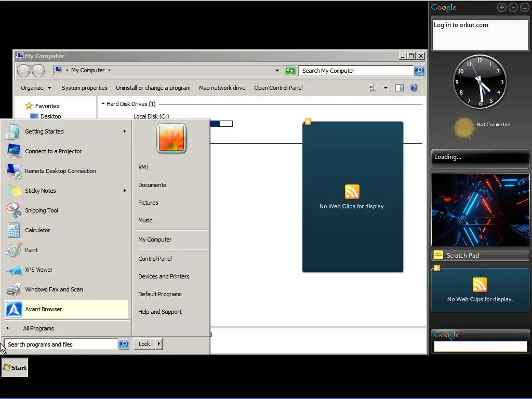The image size is (532, 399).
Task: Click the Explorer search magnifier icon
Action: tap(419, 71)
